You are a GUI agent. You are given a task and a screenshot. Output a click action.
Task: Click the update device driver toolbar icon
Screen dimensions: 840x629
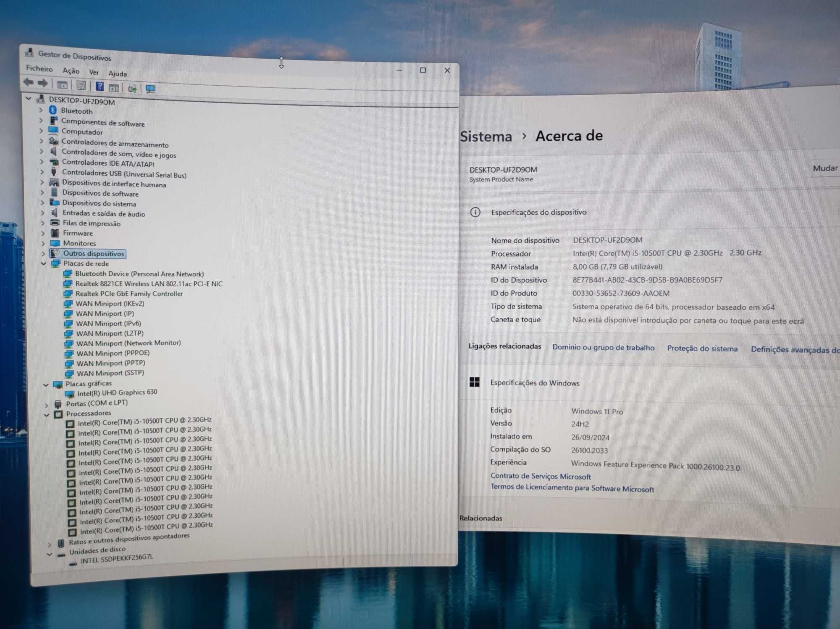tap(132, 88)
